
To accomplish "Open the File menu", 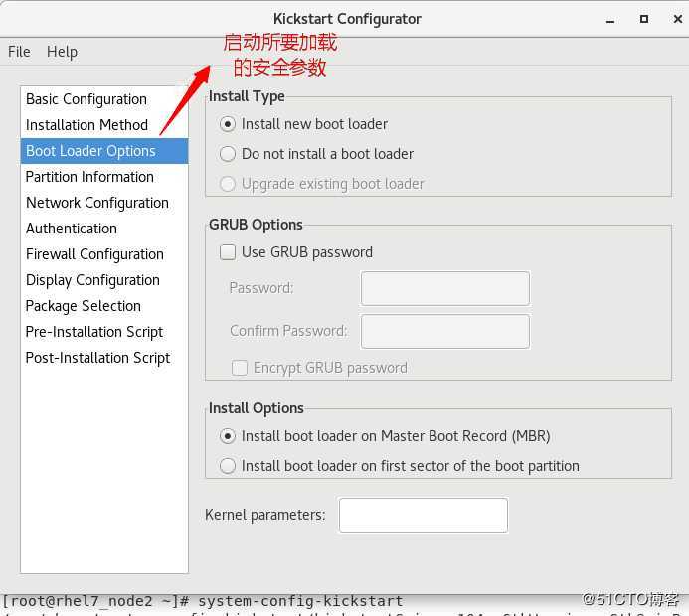I will pos(19,52).
